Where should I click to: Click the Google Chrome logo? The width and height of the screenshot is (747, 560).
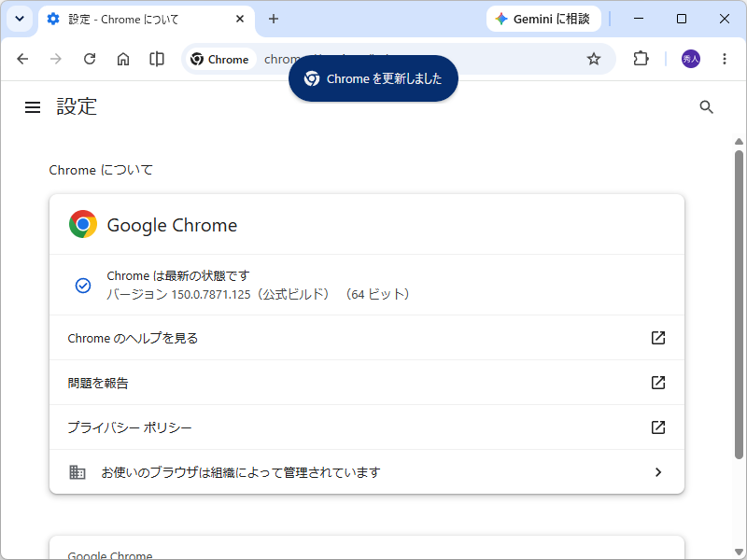[x=83, y=224]
